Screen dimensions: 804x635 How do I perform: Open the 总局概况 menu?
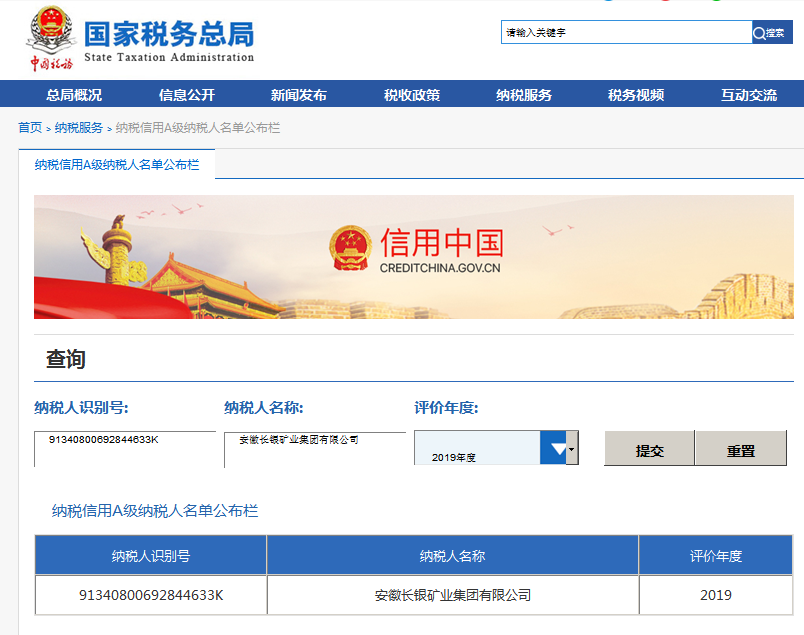74,95
